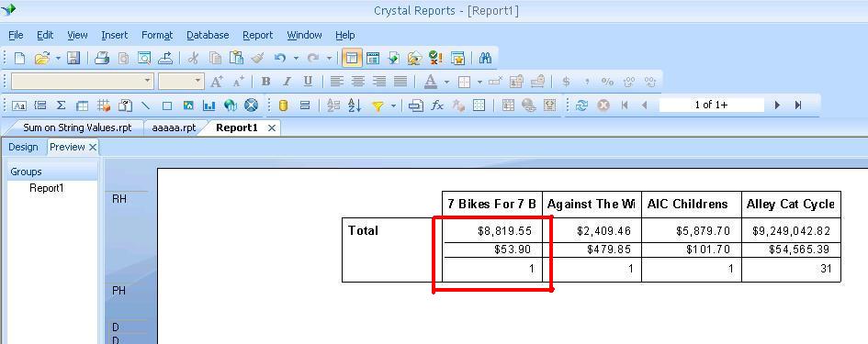Open the Database menu
Image resolution: width=868 pixels, height=344 pixels.
[x=208, y=35]
